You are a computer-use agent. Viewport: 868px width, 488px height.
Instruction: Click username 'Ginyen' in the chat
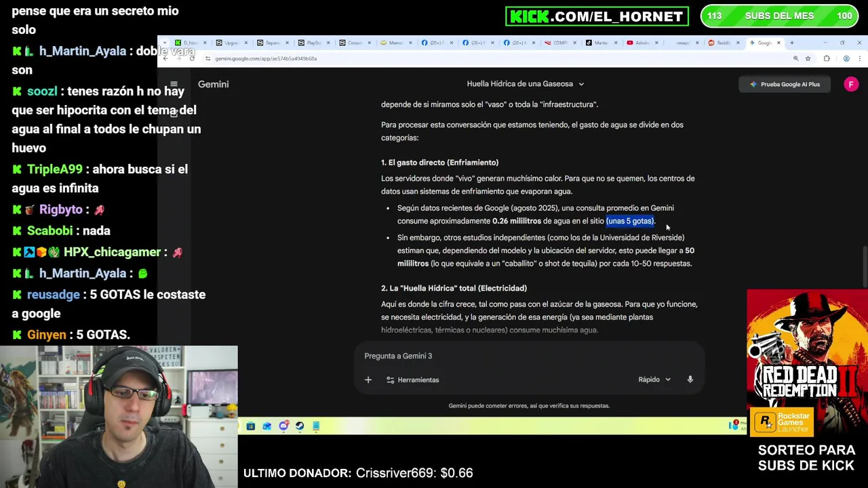tap(47, 335)
